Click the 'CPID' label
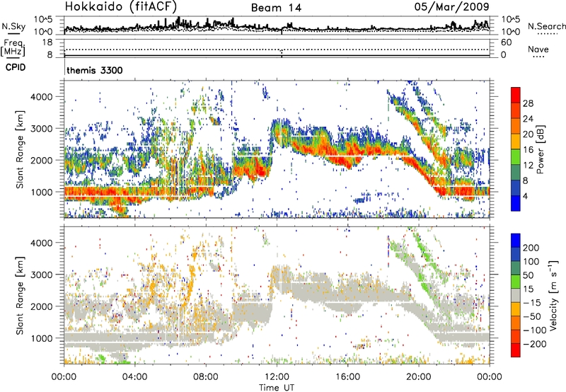 (x=16, y=67)
